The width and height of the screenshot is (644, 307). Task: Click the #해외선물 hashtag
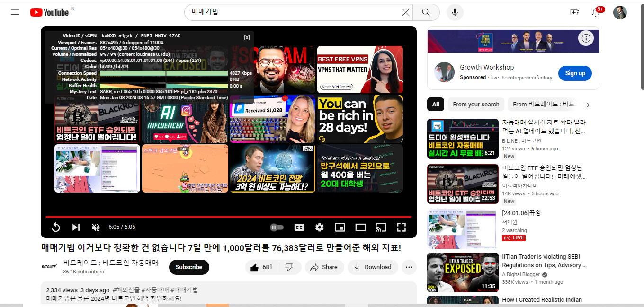coord(126,290)
